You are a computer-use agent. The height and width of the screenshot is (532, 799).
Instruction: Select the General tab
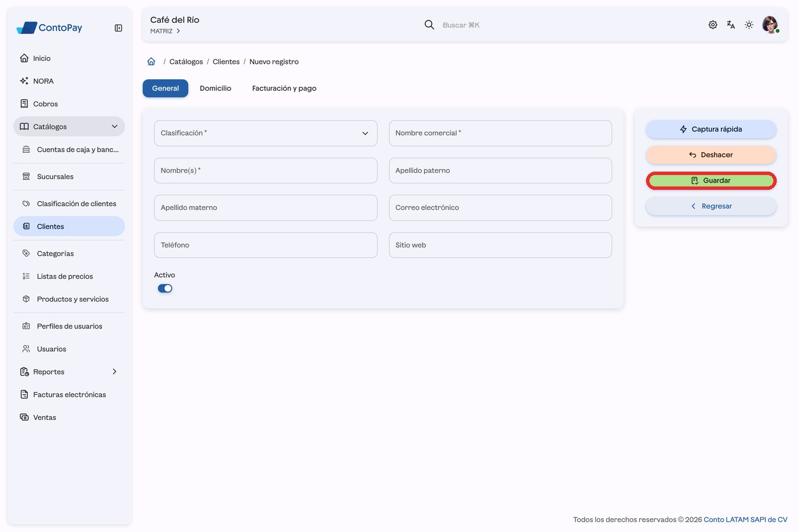coord(166,88)
